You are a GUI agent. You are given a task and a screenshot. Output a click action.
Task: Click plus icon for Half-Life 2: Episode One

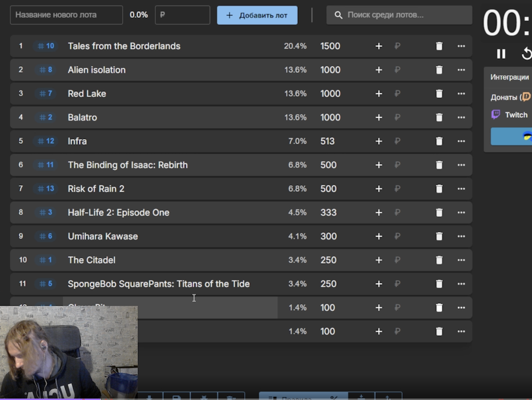(379, 213)
